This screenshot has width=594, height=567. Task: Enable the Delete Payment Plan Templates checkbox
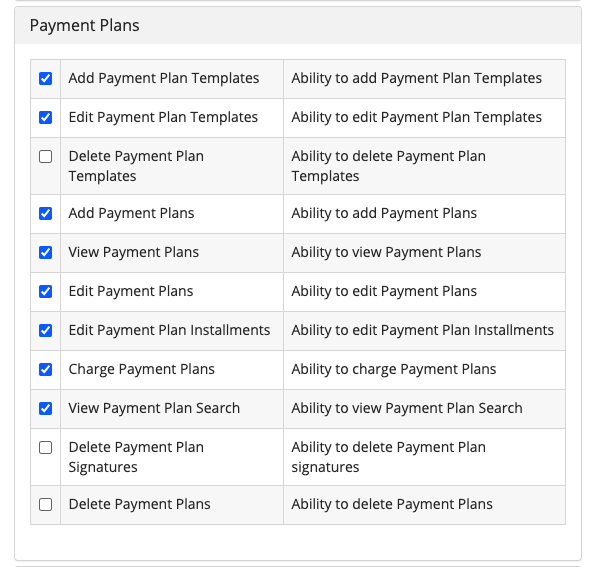pos(45,156)
